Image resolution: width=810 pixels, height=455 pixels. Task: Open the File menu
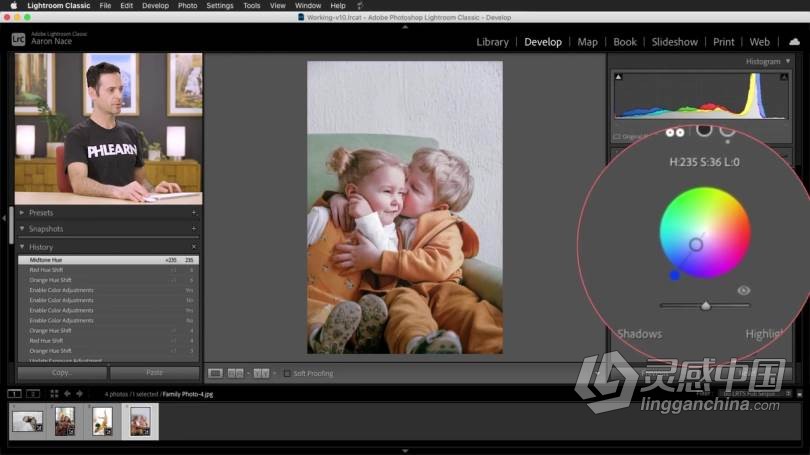pyautogui.click(x=105, y=6)
